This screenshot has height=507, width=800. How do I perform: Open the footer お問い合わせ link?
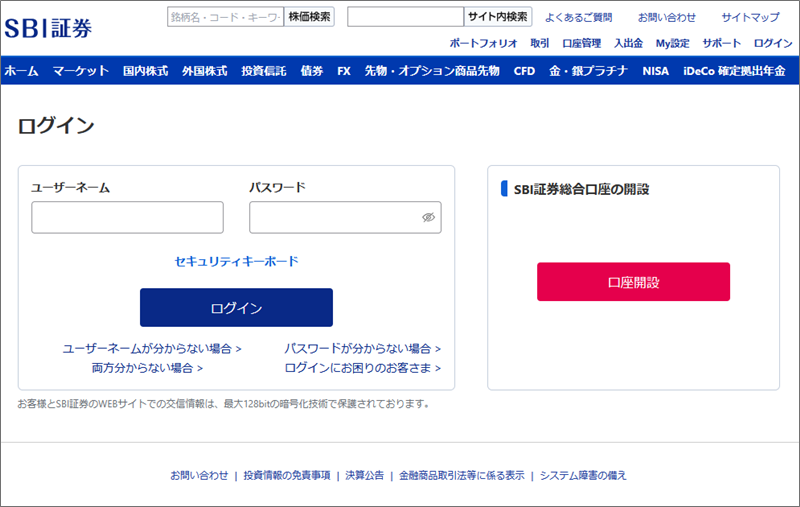pos(199,475)
